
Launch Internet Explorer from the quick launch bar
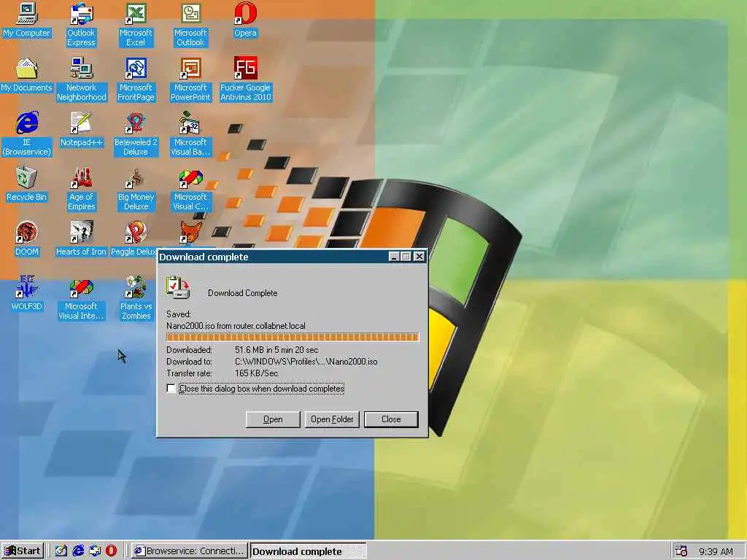point(78,551)
